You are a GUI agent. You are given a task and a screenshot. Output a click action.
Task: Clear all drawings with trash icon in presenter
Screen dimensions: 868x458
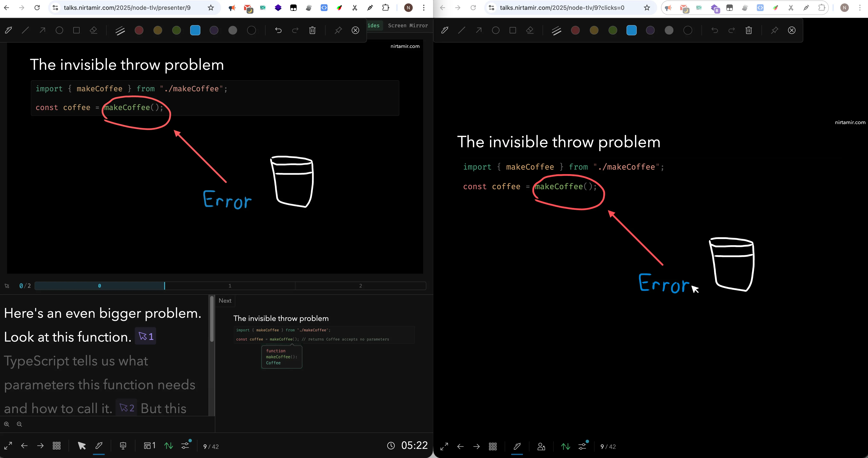tap(312, 30)
